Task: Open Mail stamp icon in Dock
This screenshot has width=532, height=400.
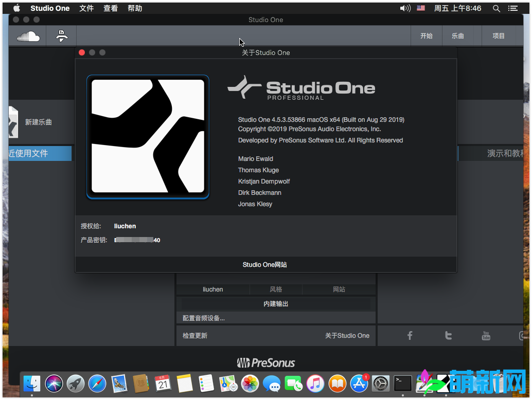Action: click(x=119, y=384)
